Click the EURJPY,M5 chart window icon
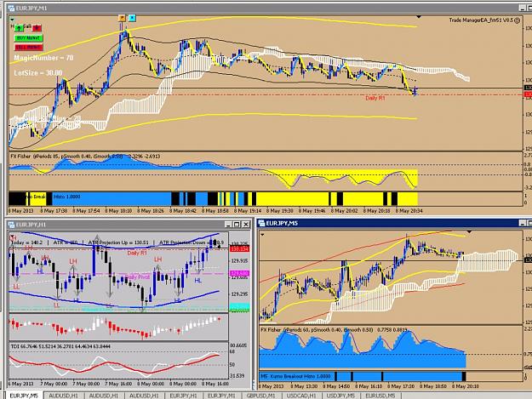 (x=261, y=223)
